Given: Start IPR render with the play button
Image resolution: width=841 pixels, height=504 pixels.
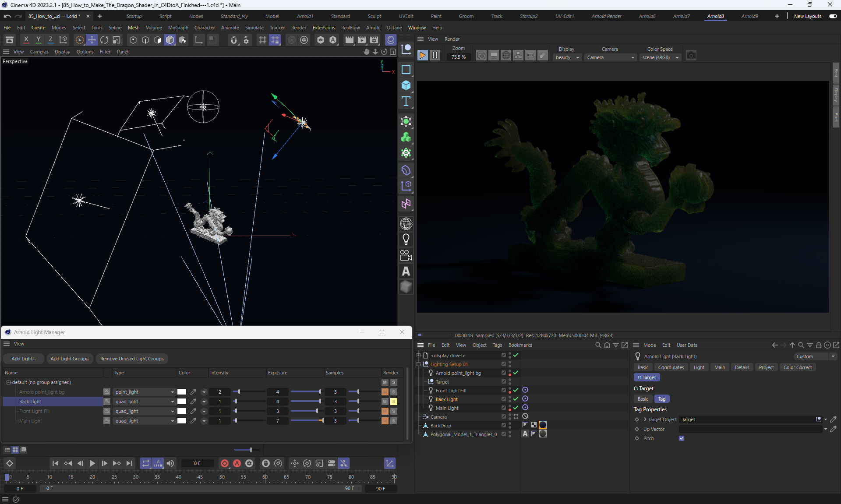Looking at the screenshot, I should point(422,55).
